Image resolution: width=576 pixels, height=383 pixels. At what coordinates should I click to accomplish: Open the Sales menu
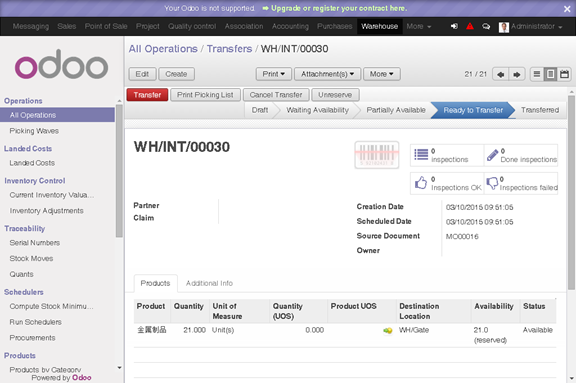(66, 26)
